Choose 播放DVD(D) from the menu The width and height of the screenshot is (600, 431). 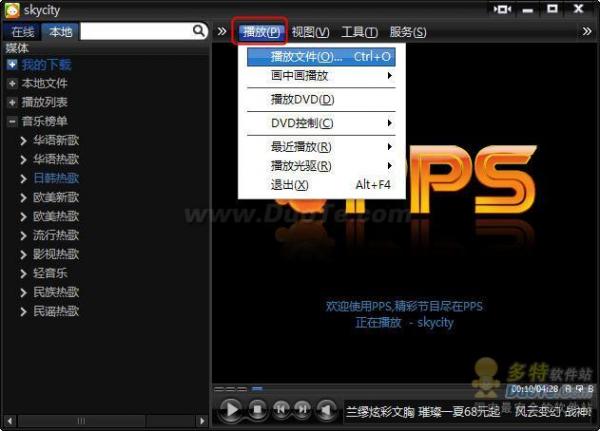321,100
